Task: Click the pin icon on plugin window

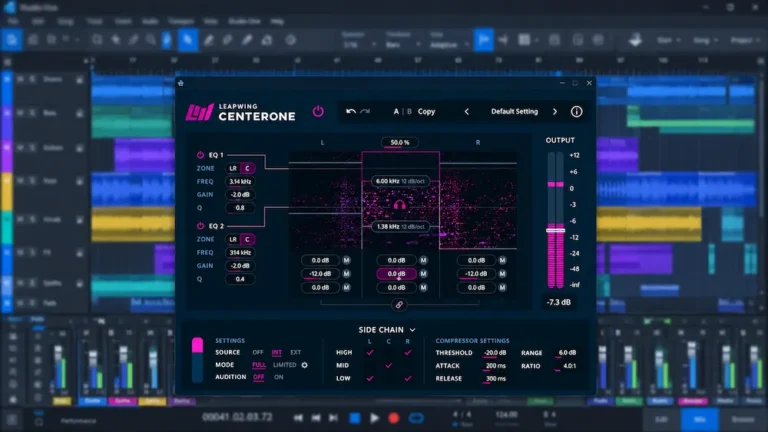Action: (181, 83)
